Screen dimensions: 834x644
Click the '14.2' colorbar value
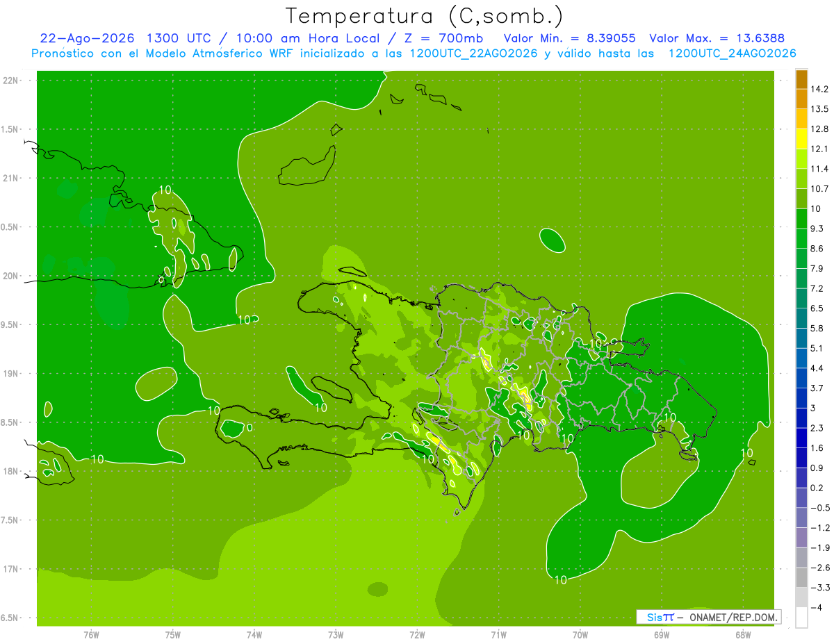click(819, 89)
